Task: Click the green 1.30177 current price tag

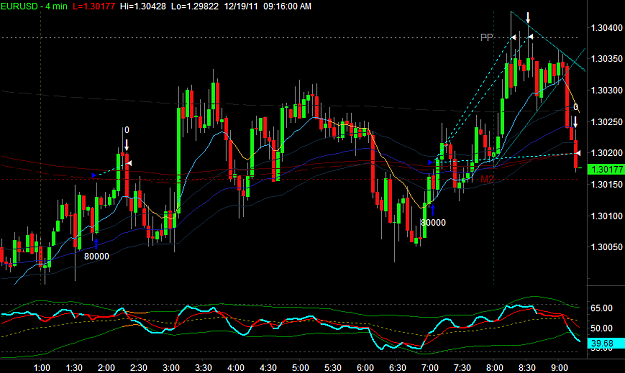Action: click(606, 170)
